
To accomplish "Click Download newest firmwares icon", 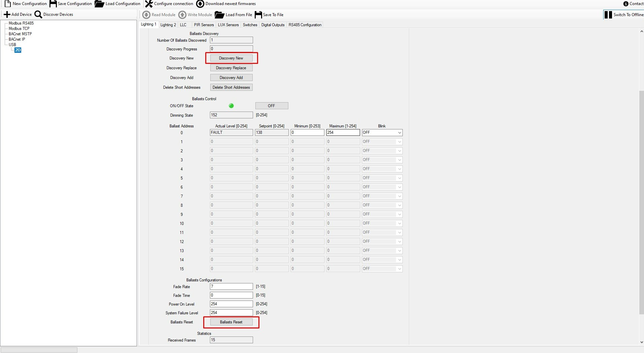I will [200, 4].
